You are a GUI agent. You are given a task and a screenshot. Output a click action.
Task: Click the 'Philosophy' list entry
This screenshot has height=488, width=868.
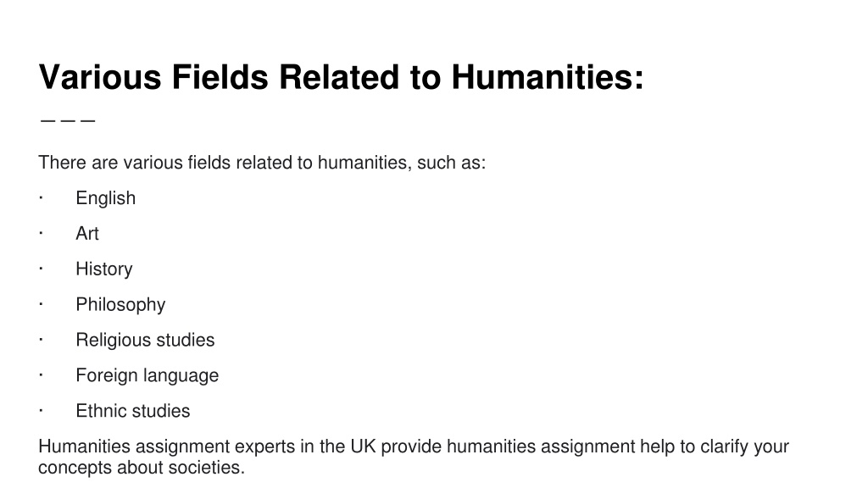[120, 304]
